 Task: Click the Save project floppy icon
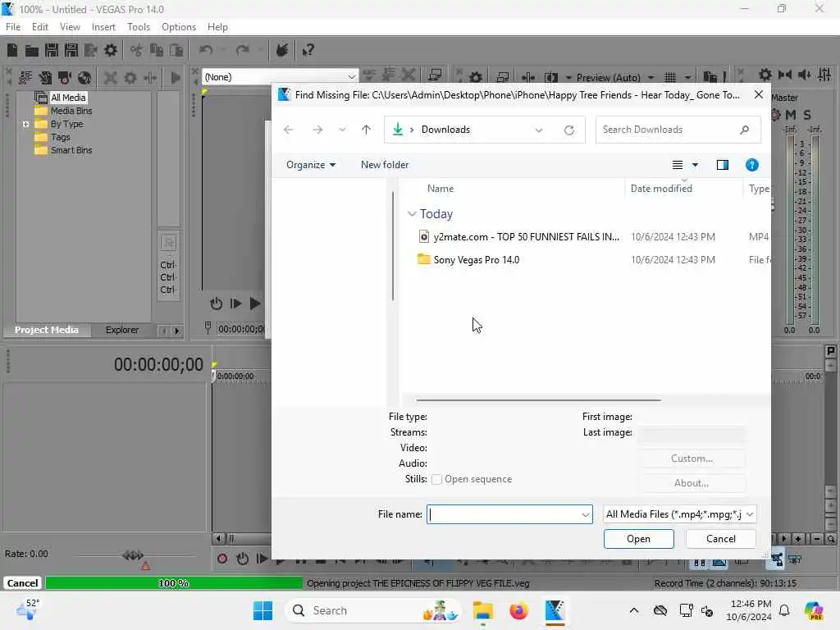(x=52, y=50)
